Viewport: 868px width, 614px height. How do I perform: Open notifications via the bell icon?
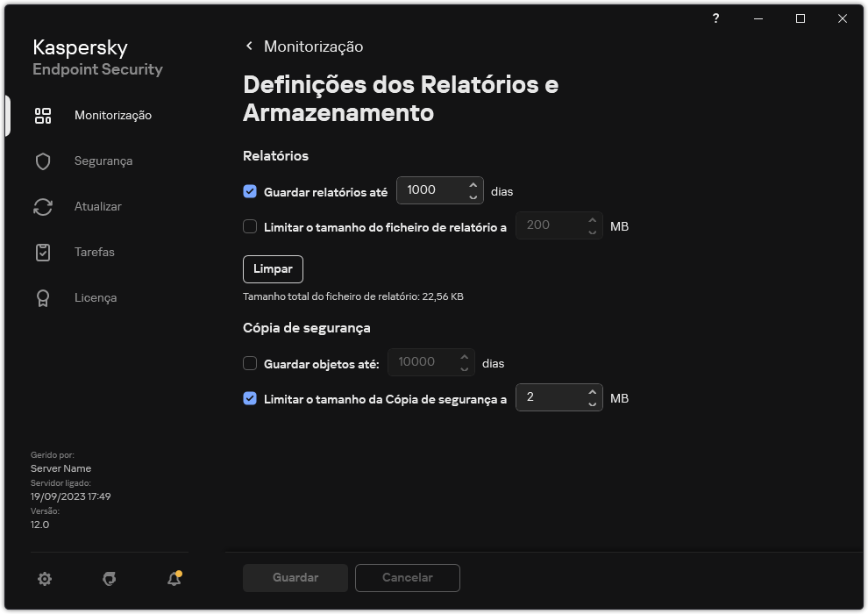pos(173,579)
